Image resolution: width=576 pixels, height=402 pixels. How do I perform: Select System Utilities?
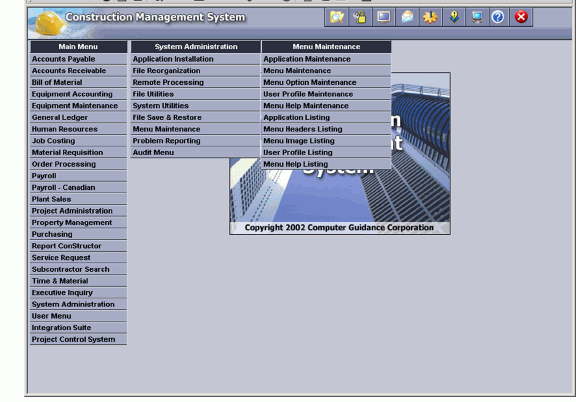point(195,106)
